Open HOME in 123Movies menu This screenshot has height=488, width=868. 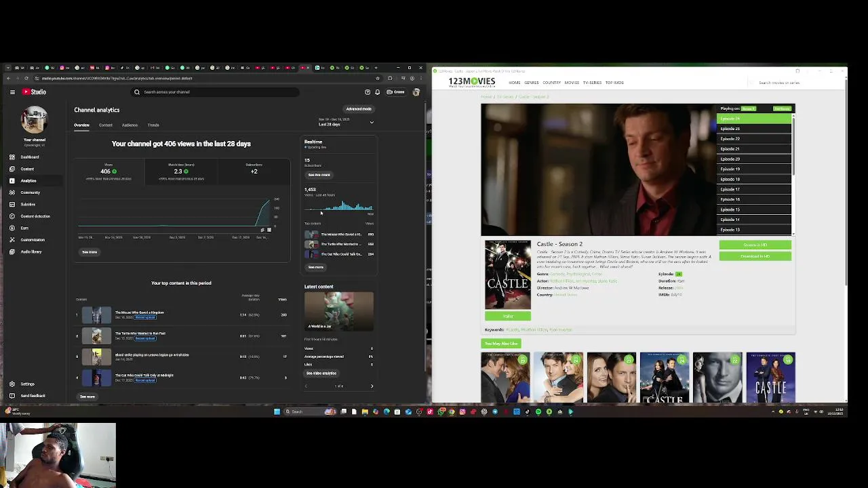515,83
